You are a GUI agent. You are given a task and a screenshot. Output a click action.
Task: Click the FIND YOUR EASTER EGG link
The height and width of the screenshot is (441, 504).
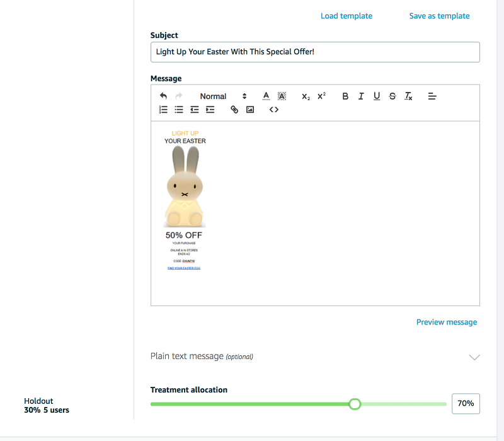tap(184, 268)
